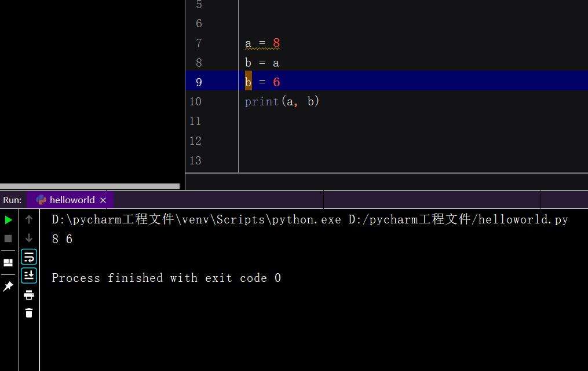Toggle soft-wrap in the console
Screen dimensions: 588x371
pyautogui.click(x=28, y=256)
